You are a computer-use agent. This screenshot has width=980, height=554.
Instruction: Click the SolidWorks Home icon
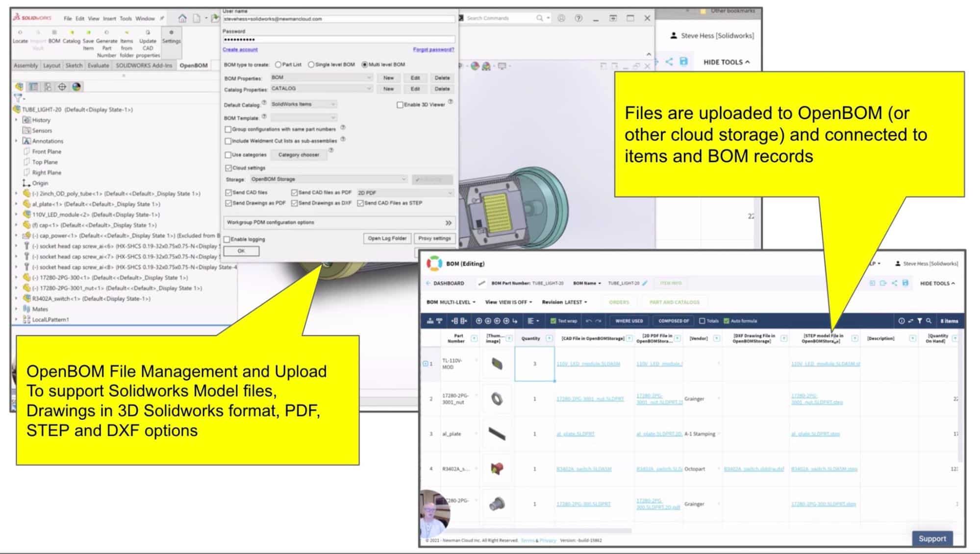coord(182,18)
